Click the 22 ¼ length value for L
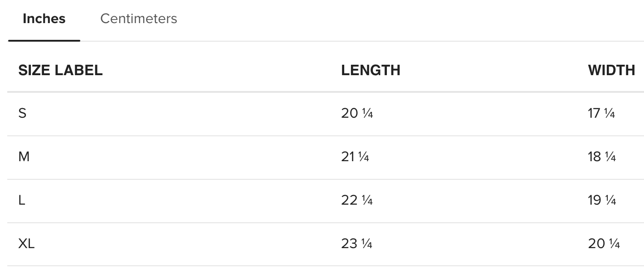 (357, 200)
